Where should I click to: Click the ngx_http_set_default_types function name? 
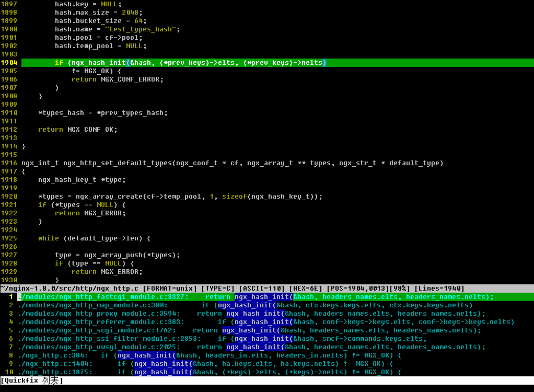117,163
